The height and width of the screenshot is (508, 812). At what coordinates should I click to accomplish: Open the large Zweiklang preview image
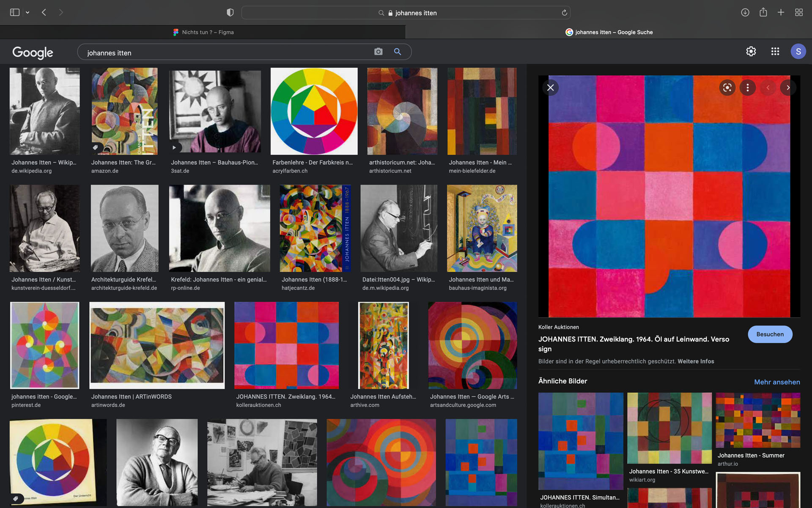669,196
